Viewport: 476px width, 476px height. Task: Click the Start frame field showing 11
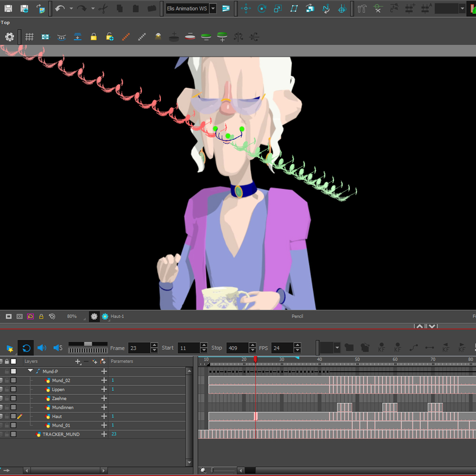point(188,348)
